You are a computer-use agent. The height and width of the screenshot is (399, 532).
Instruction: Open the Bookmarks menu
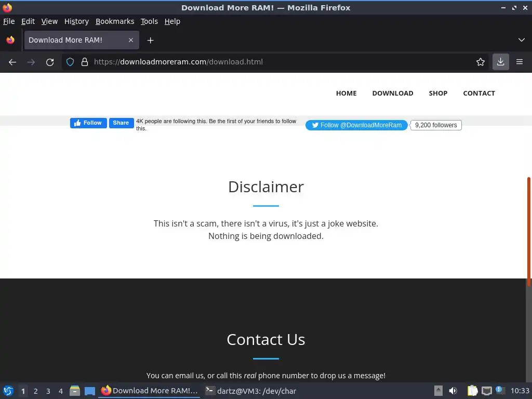coord(115,21)
